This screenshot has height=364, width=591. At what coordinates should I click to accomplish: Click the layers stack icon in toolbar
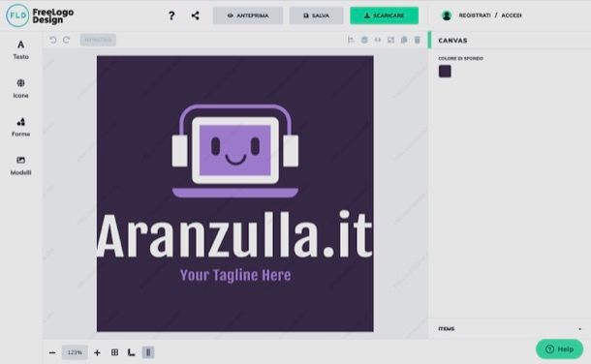364,40
